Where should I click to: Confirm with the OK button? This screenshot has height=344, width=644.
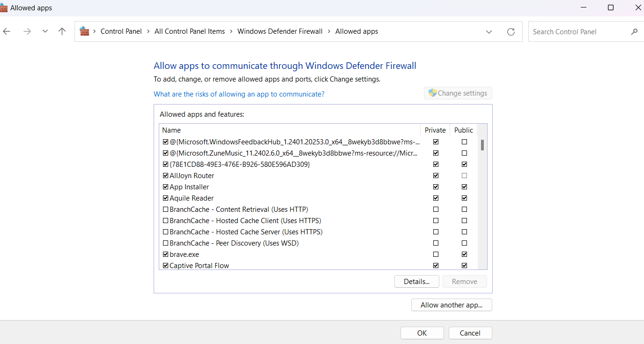point(422,333)
